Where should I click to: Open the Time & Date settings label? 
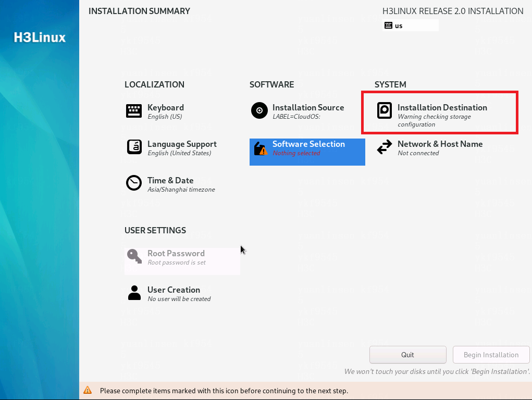(170, 181)
